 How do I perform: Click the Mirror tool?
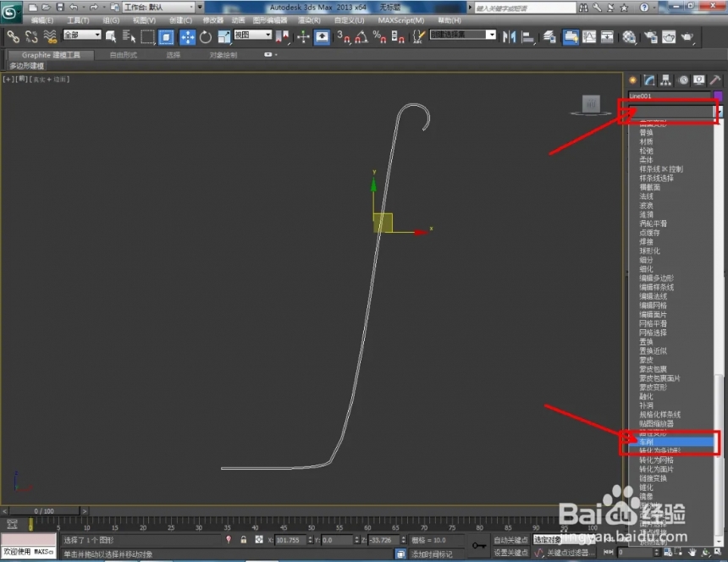coord(510,36)
